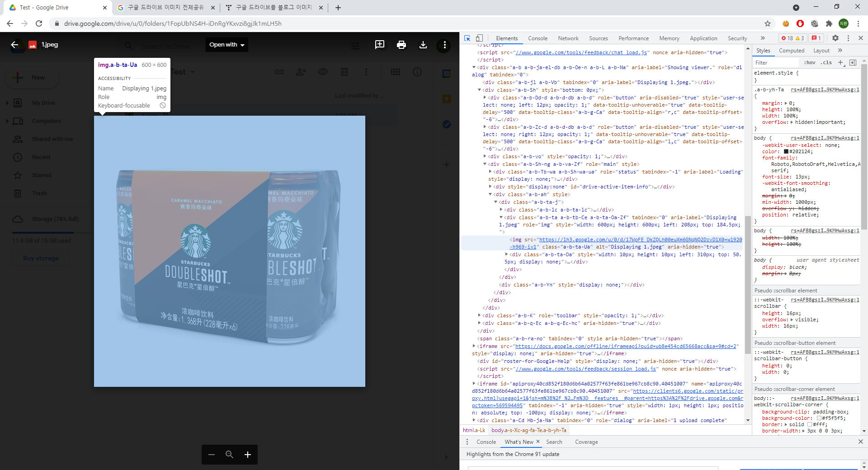Viewport: 868px width, 470px height.
Task: Select body breadcrumb in DevTools
Action: [528, 431]
